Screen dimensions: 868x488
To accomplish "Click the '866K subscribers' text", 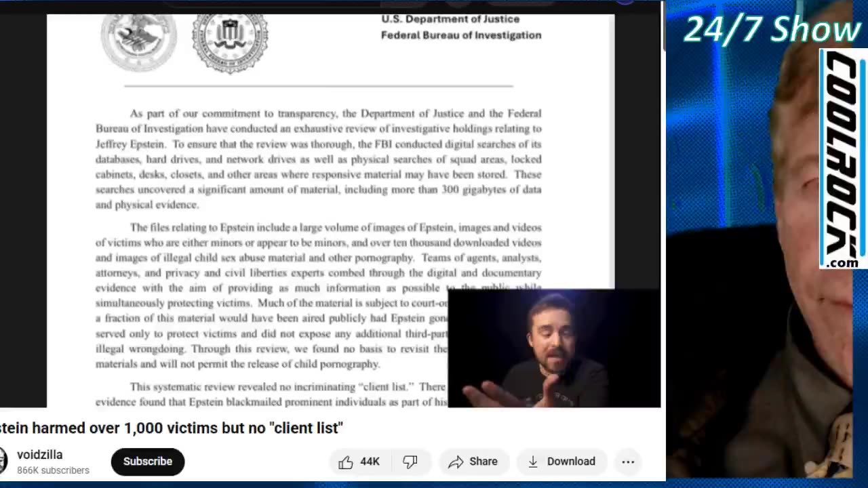I will 53,470.
